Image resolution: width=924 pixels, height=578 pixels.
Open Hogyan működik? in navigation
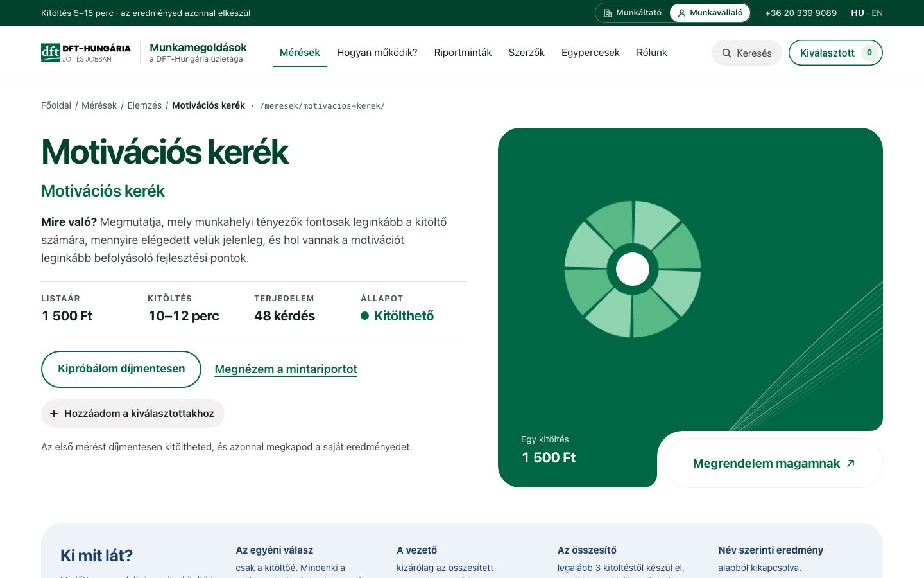pyautogui.click(x=377, y=53)
